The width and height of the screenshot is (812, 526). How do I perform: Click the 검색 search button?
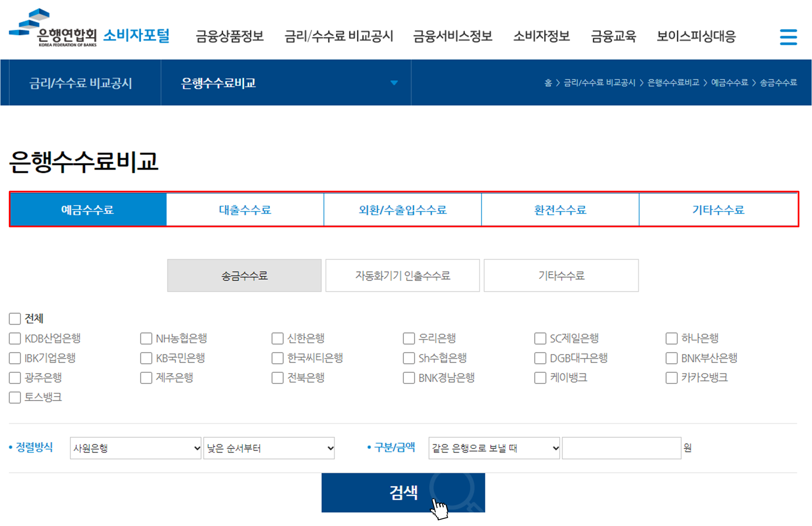click(403, 493)
